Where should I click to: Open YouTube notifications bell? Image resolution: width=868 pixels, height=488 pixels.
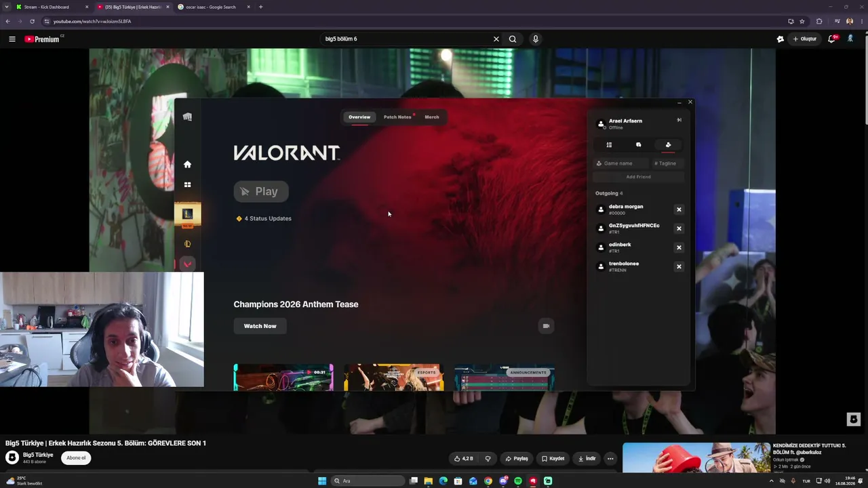coord(832,39)
